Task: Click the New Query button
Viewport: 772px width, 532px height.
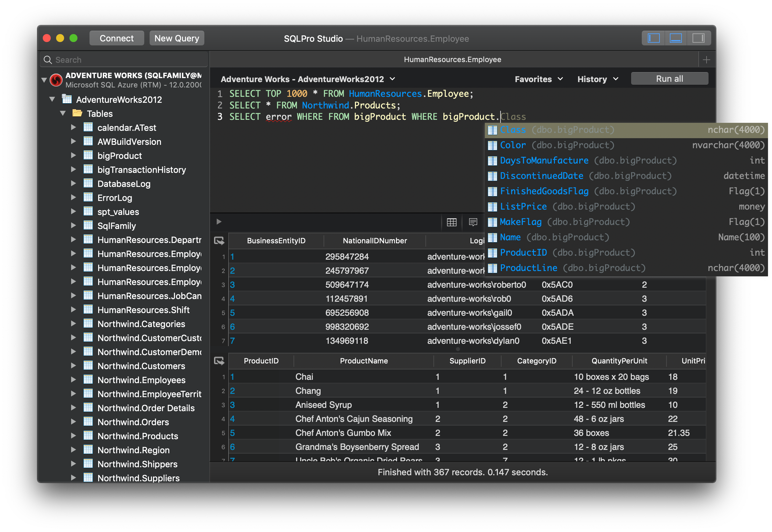Action: pyautogui.click(x=177, y=38)
